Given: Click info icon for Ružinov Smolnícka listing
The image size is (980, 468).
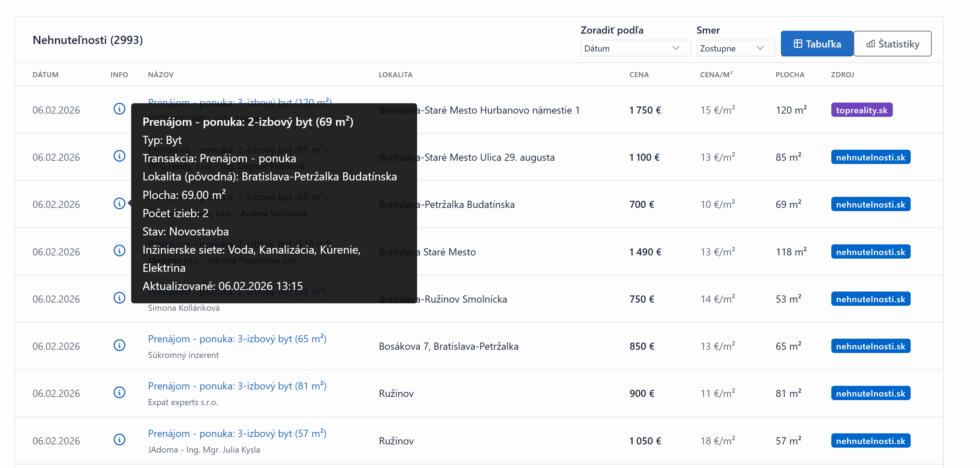Looking at the screenshot, I should 119,298.
